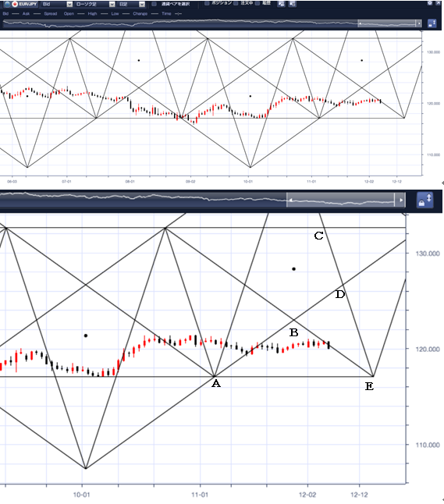
Task: Check the 注文中 checkbox
Action: (236, 3)
